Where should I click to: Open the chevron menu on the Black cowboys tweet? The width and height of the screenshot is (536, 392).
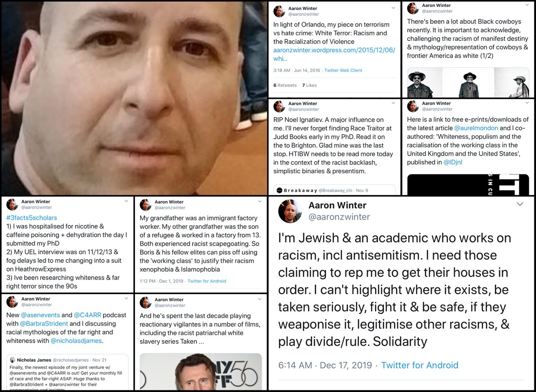coord(526,5)
